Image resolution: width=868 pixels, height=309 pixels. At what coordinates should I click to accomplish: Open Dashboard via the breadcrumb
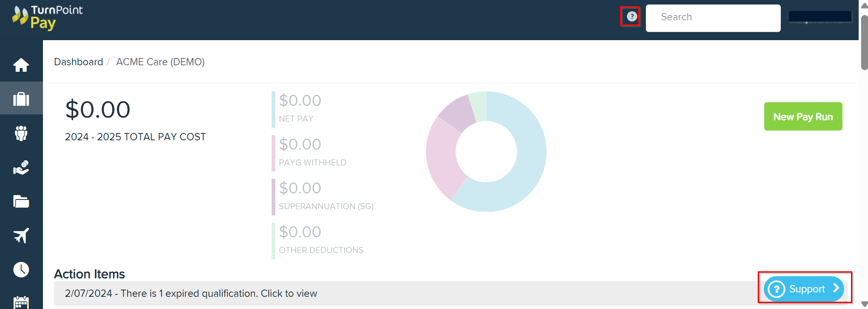79,62
